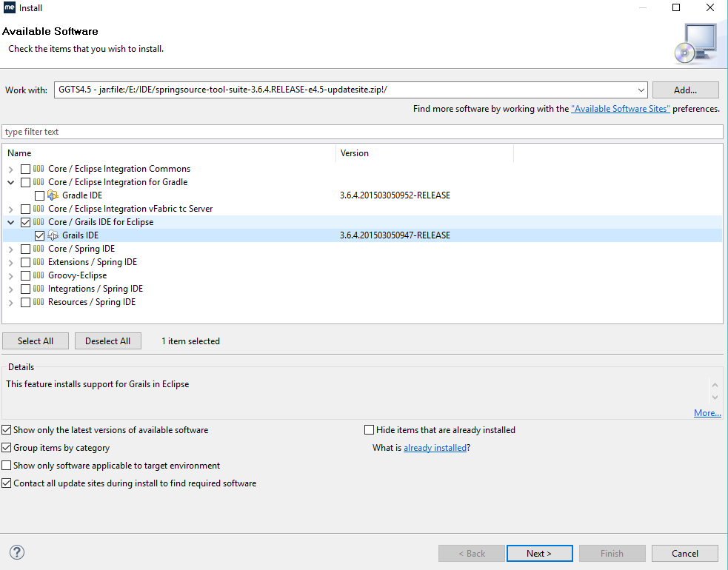
Task: Expand Core / Eclipse Integration Commons node
Action: coord(10,170)
